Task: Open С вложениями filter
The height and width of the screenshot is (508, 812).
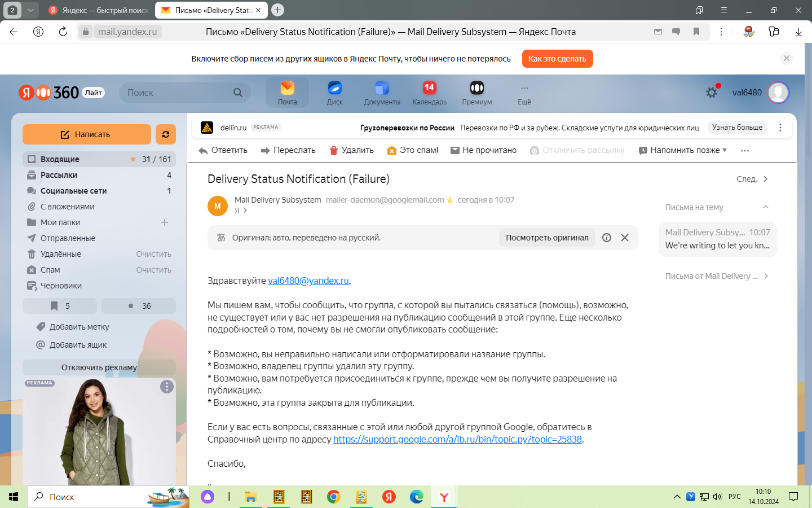Action: 99,207
